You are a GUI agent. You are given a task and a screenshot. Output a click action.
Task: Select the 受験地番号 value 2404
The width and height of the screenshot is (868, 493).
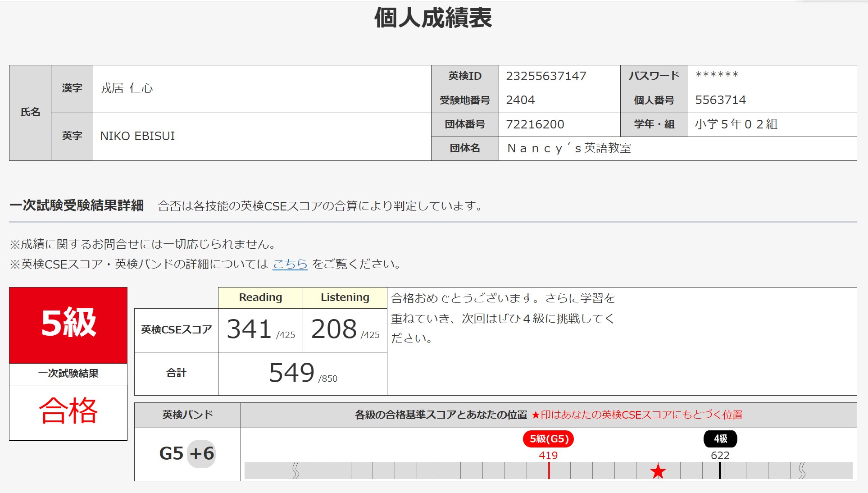click(520, 100)
